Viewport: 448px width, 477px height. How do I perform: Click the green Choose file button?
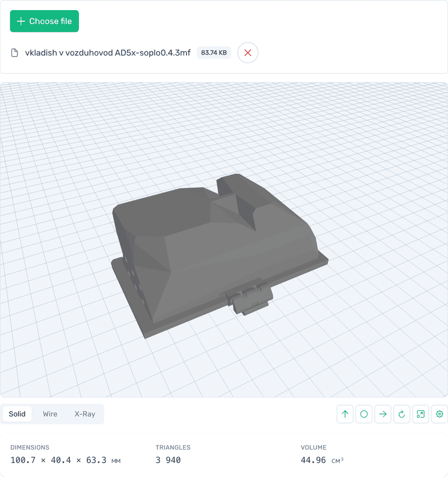tap(44, 21)
